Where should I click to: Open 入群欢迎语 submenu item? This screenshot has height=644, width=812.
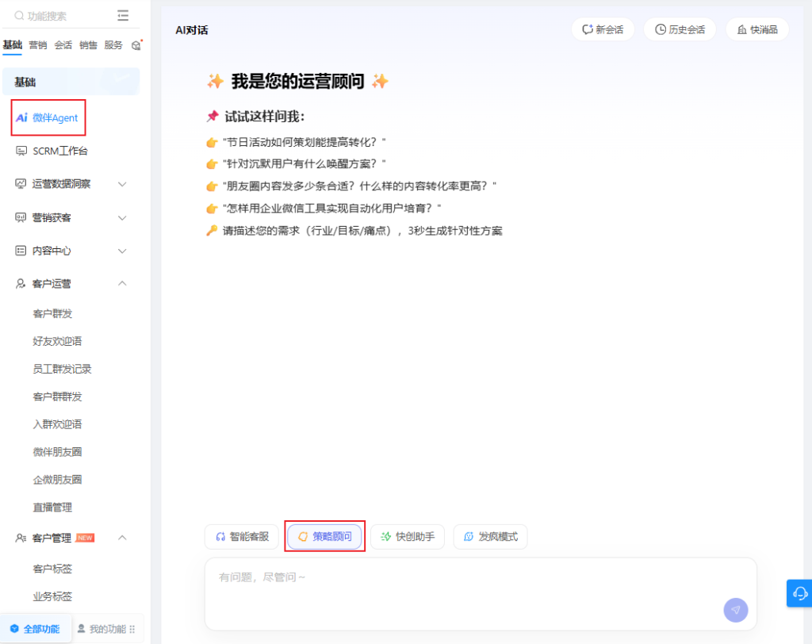pyautogui.click(x=57, y=424)
